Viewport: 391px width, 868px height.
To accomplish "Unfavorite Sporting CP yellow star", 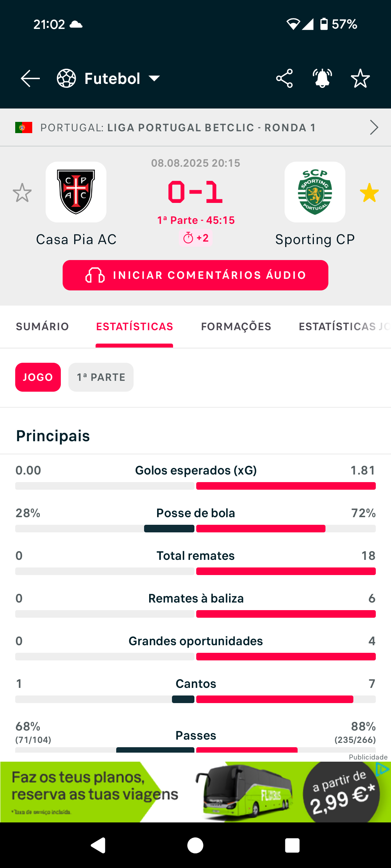I will coord(369,193).
